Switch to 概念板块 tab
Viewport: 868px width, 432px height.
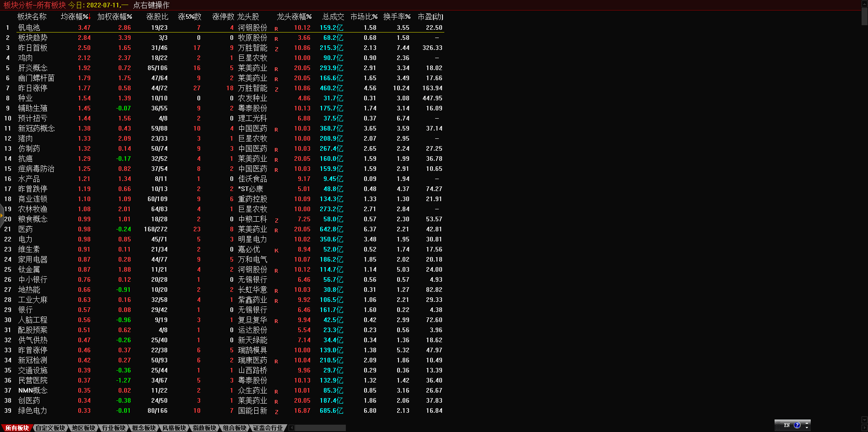tap(144, 428)
